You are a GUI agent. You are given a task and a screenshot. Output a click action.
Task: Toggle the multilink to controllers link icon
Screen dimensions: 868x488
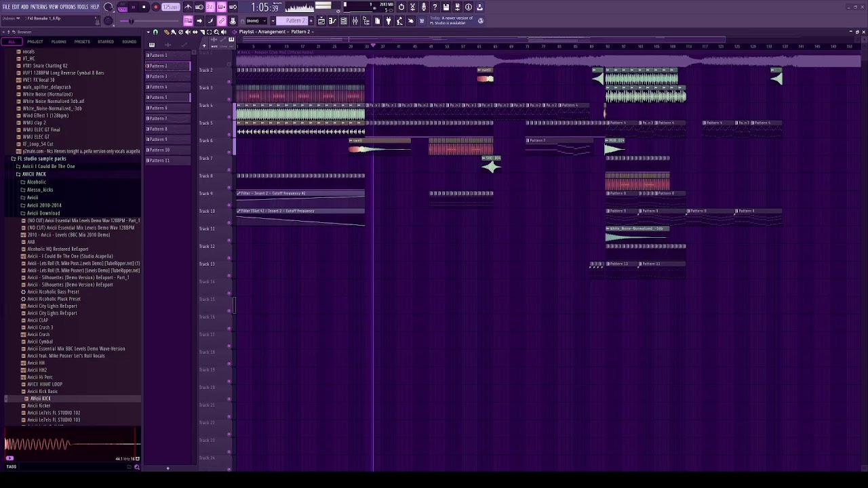(221, 21)
